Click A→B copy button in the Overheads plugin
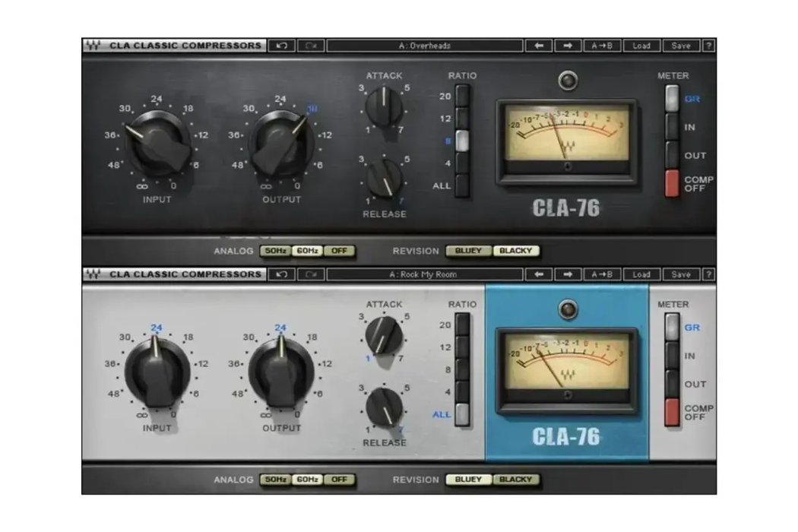798x532 pixels. pyautogui.click(x=602, y=46)
